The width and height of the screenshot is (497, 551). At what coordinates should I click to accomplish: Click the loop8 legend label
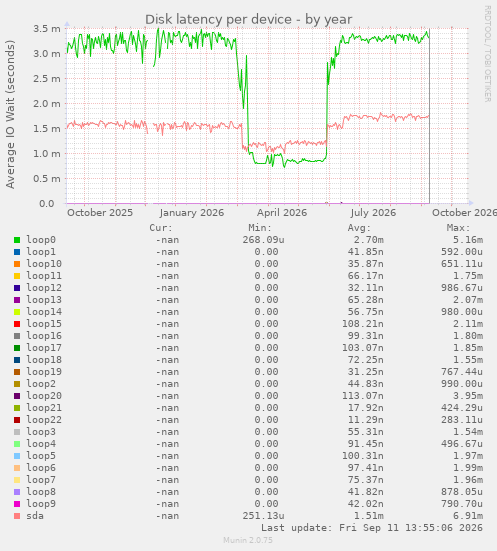tap(41, 492)
